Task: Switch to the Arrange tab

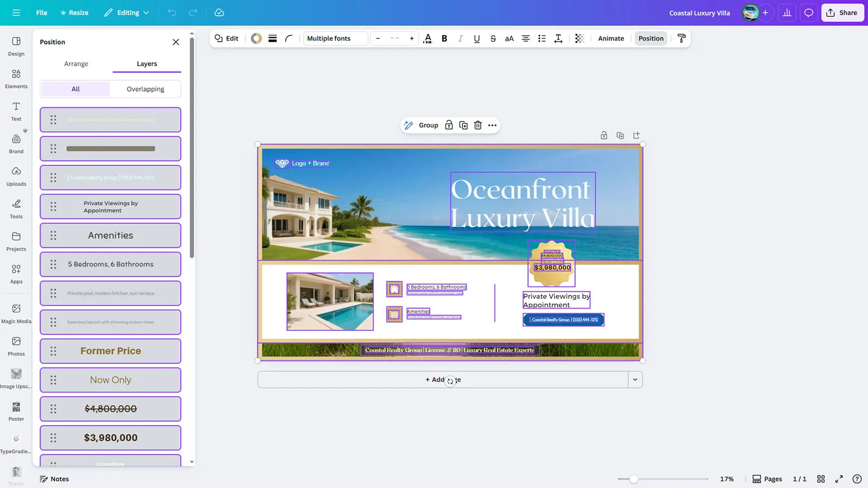Action: 76,63
